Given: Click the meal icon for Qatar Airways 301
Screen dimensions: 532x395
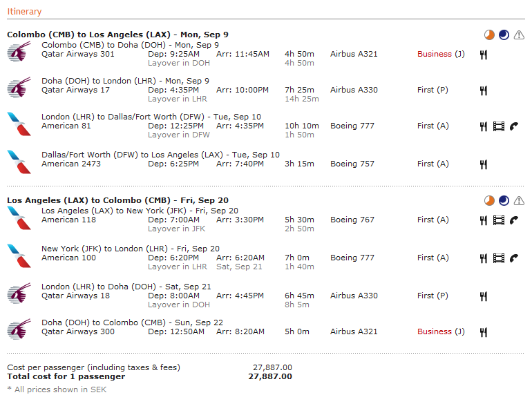Looking at the screenshot, I should [x=484, y=54].
